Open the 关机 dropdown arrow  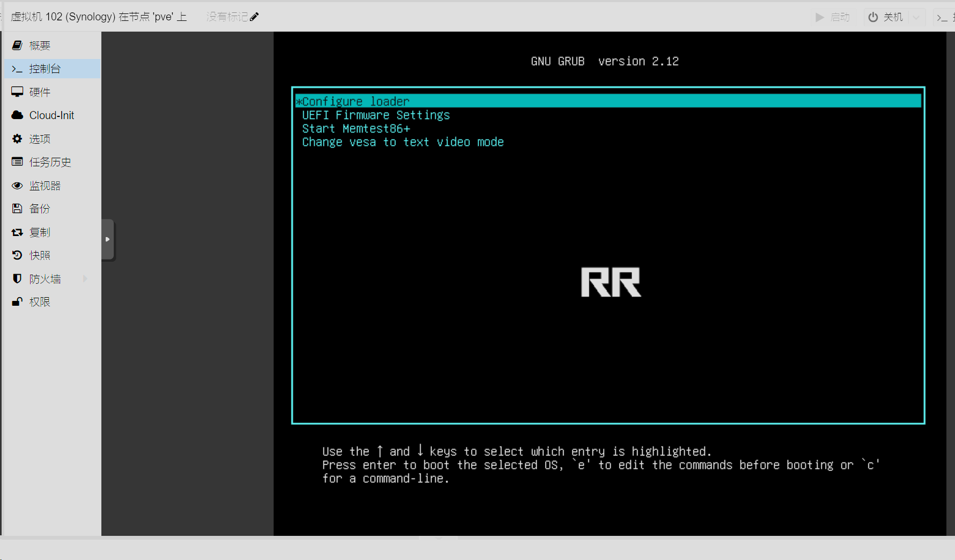pyautogui.click(x=916, y=17)
